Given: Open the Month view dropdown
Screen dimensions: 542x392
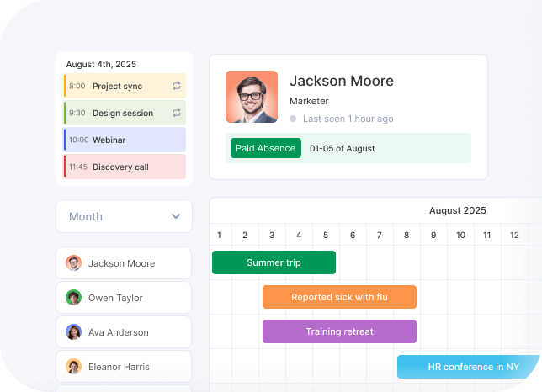Looking at the screenshot, I should coord(124,216).
